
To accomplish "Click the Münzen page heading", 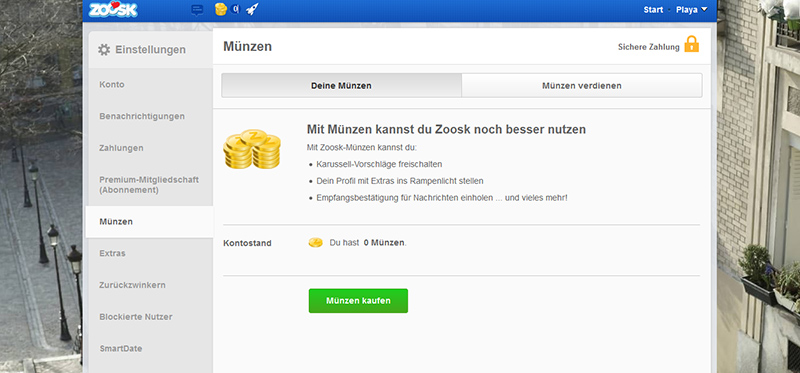I will click(247, 46).
